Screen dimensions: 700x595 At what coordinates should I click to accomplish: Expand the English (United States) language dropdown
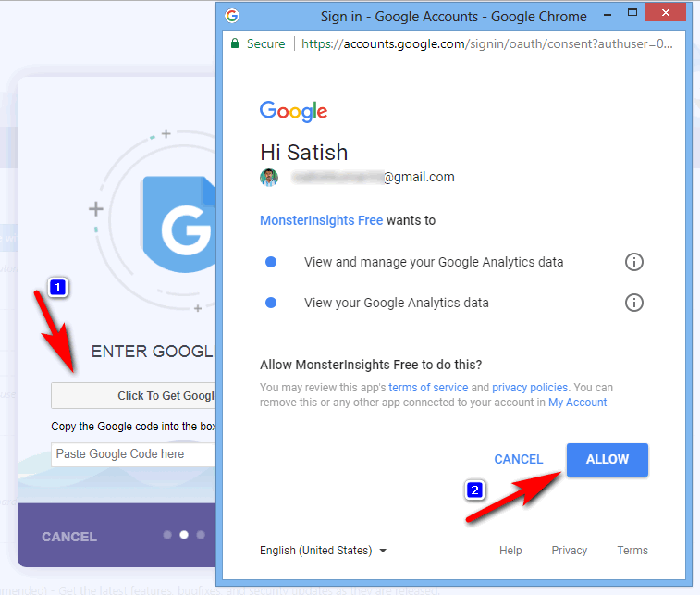324,551
